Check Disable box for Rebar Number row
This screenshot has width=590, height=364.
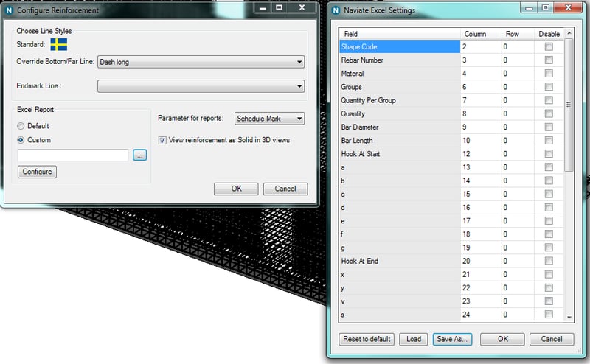549,60
